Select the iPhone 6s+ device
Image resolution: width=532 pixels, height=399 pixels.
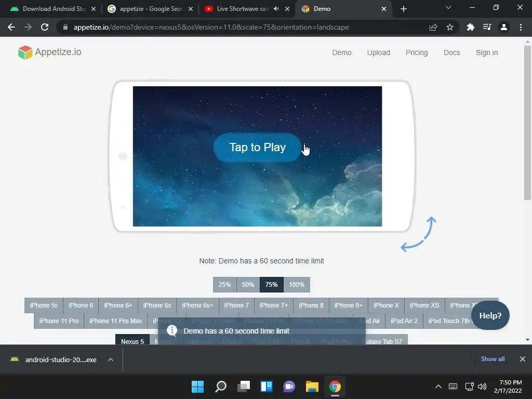(x=197, y=305)
